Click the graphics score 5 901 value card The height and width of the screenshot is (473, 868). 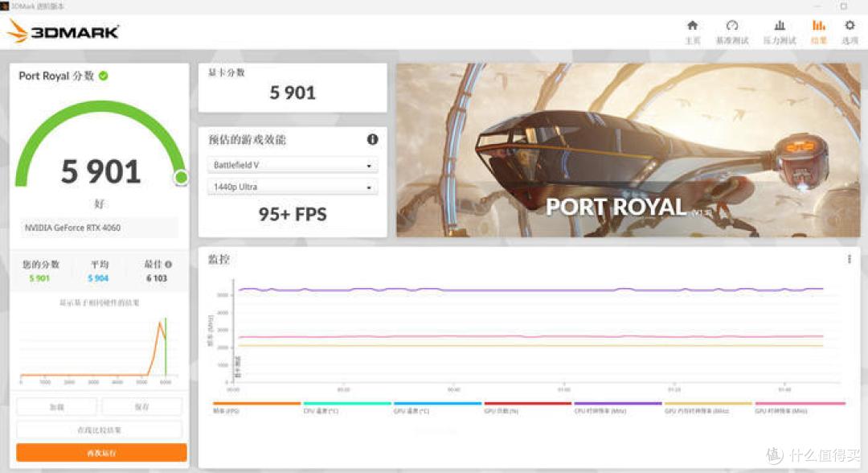(293, 88)
